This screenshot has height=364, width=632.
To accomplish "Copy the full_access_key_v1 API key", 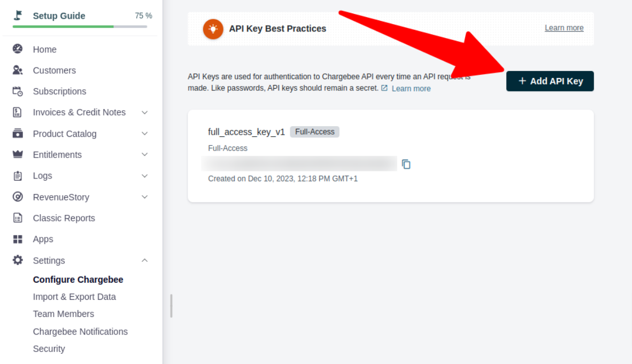I will pyautogui.click(x=406, y=164).
